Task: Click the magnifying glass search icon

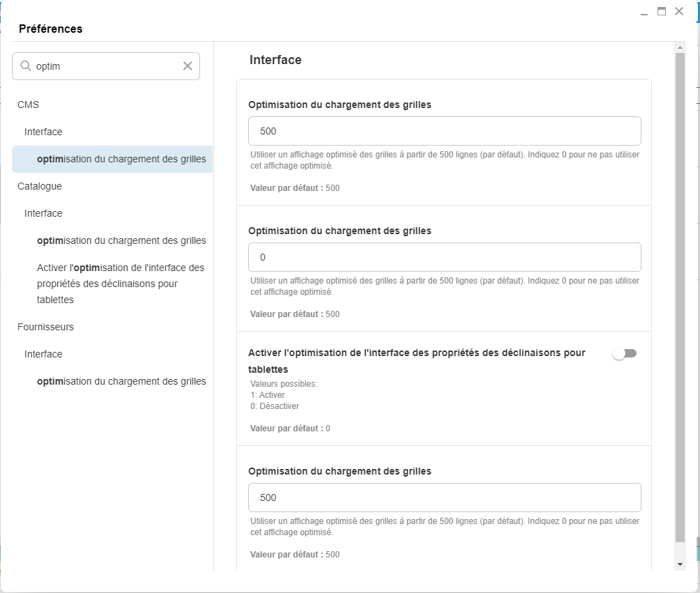Action: [x=26, y=66]
